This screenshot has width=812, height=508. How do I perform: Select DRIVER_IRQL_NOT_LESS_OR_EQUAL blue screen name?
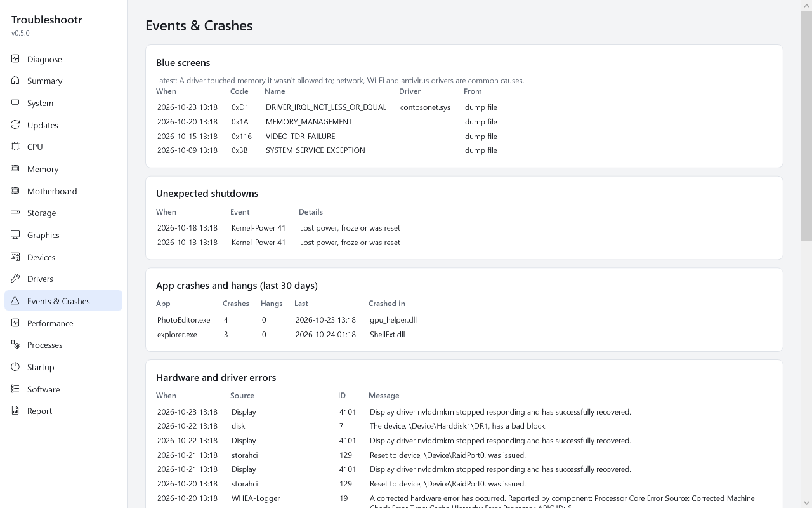(326, 107)
